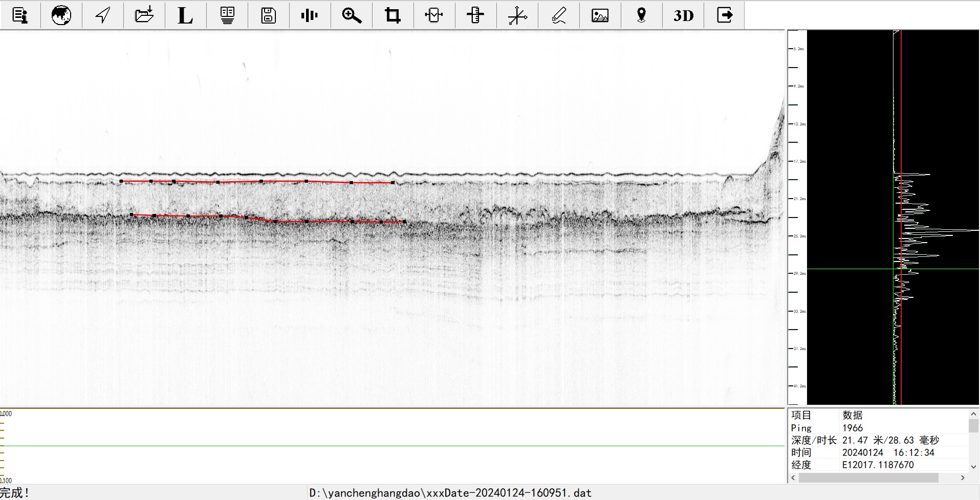Click the exit door-arrow icon
980x500 pixels.
pyautogui.click(x=725, y=15)
